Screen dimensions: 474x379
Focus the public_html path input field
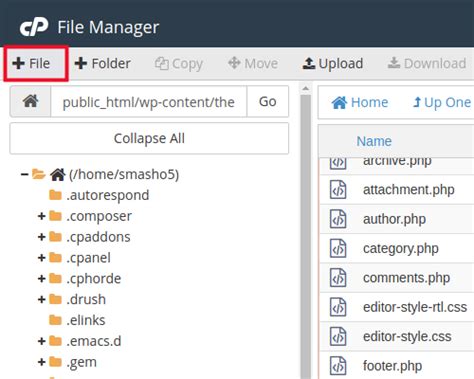(149, 102)
